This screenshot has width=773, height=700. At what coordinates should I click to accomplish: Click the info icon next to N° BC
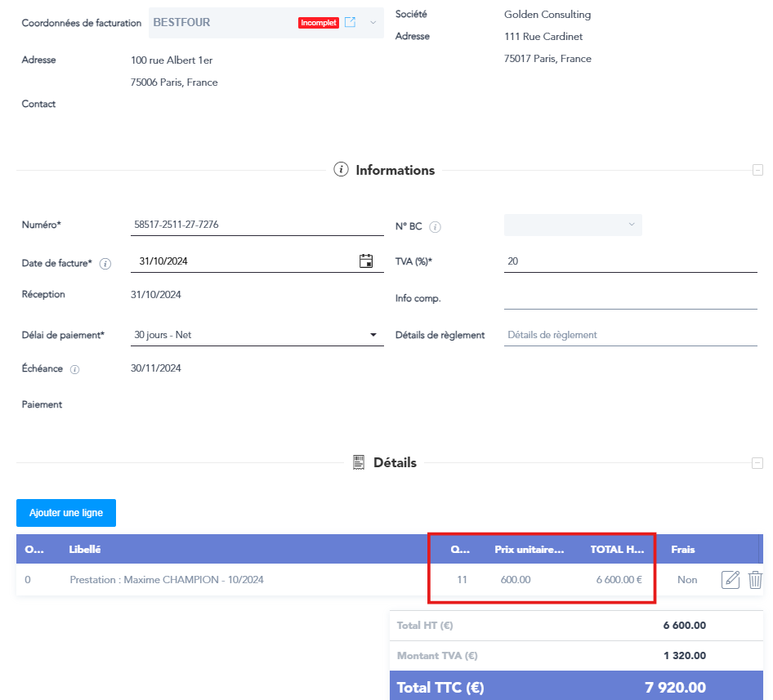(436, 227)
